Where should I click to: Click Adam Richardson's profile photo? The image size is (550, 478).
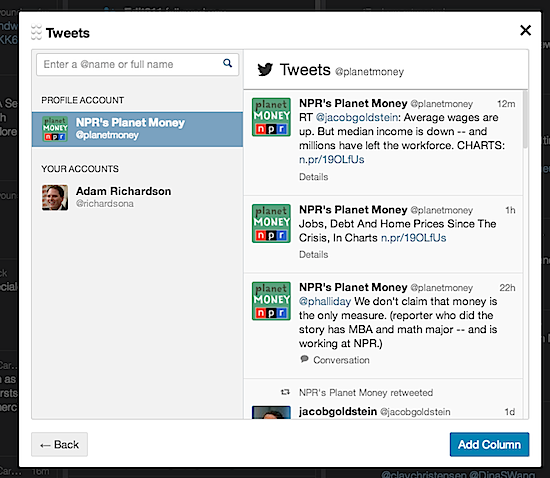[55, 197]
